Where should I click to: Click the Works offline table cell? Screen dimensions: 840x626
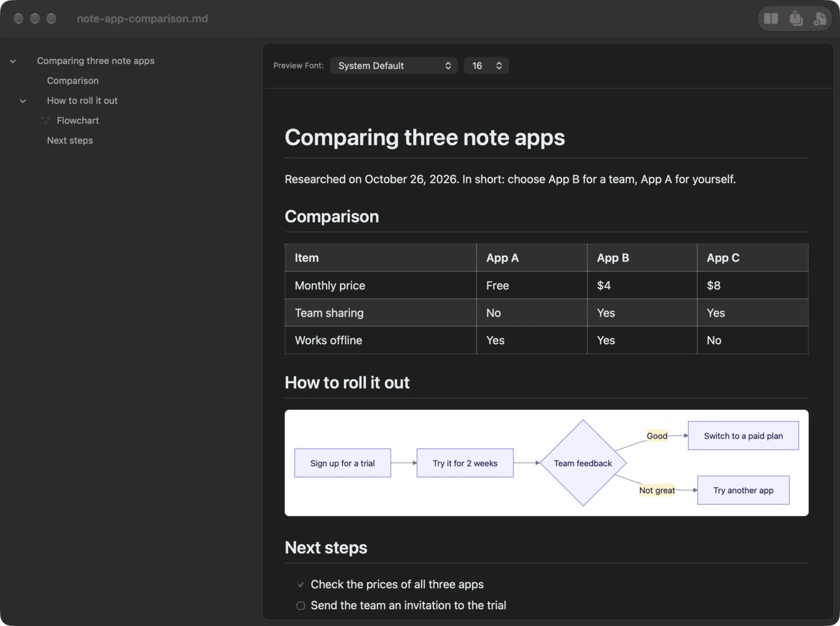tap(381, 340)
